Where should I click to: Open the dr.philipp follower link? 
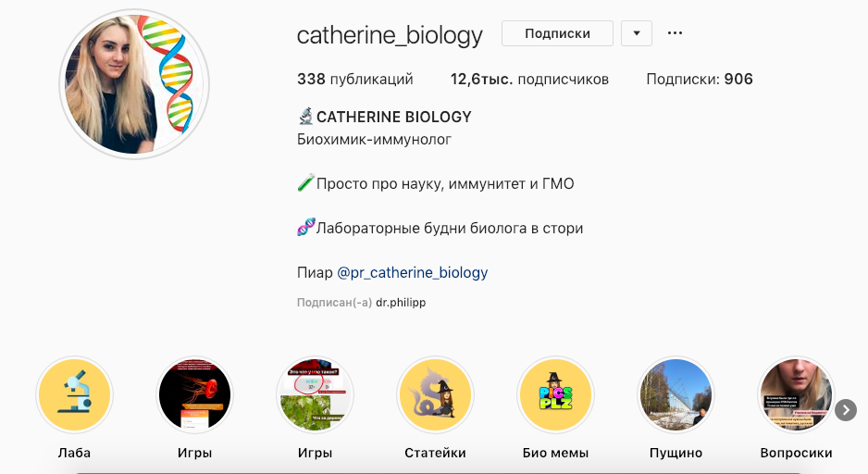(401, 303)
